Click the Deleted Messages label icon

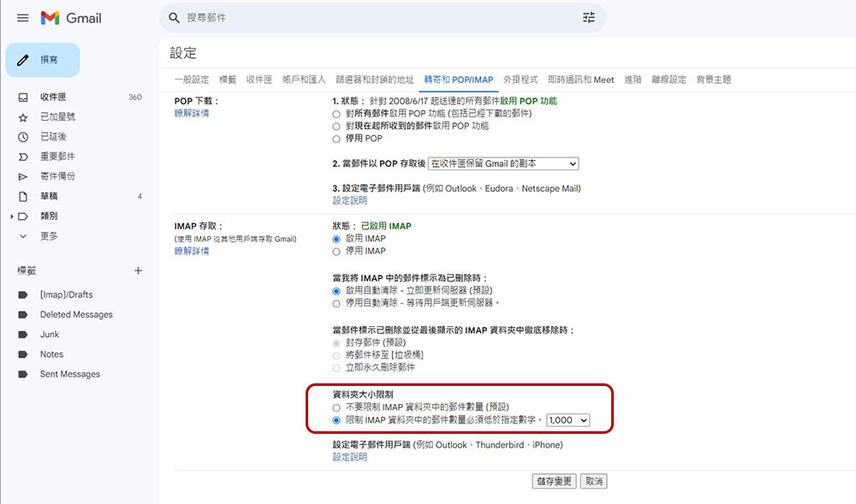pyautogui.click(x=23, y=315)
